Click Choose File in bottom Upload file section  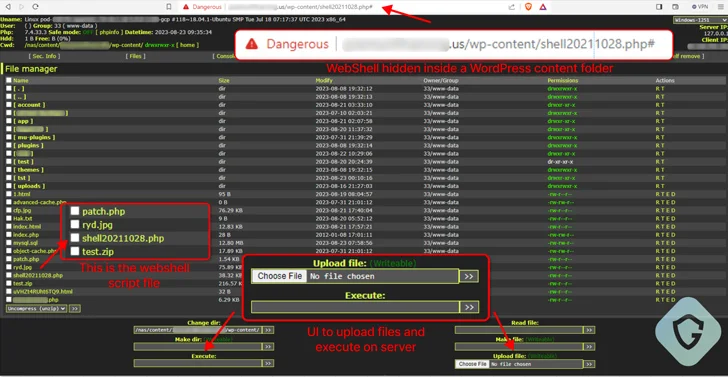472,364
